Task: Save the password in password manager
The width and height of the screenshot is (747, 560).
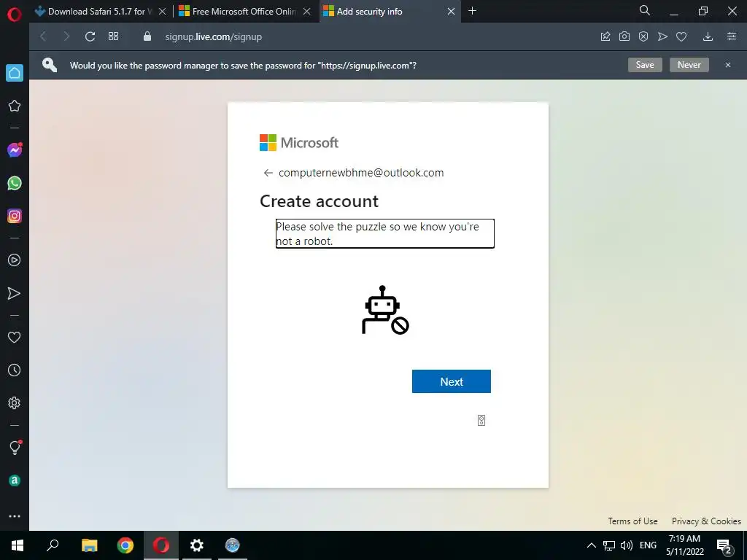Action: [645, 65]
